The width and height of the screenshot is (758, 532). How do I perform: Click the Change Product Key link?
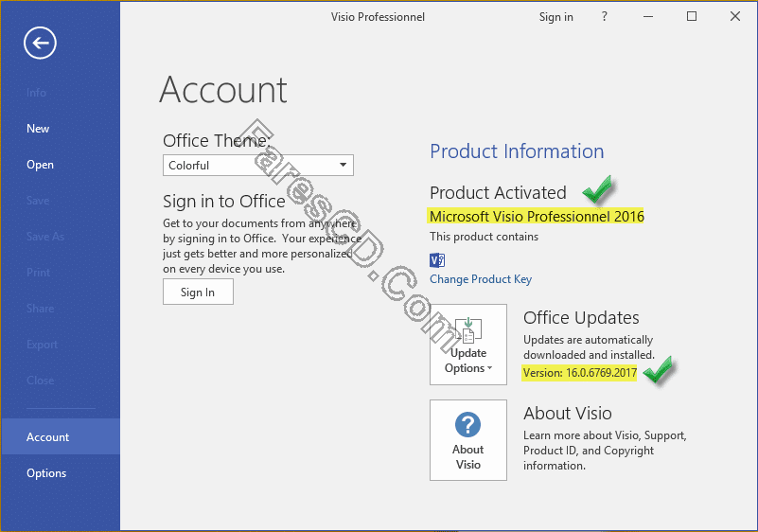481,279
